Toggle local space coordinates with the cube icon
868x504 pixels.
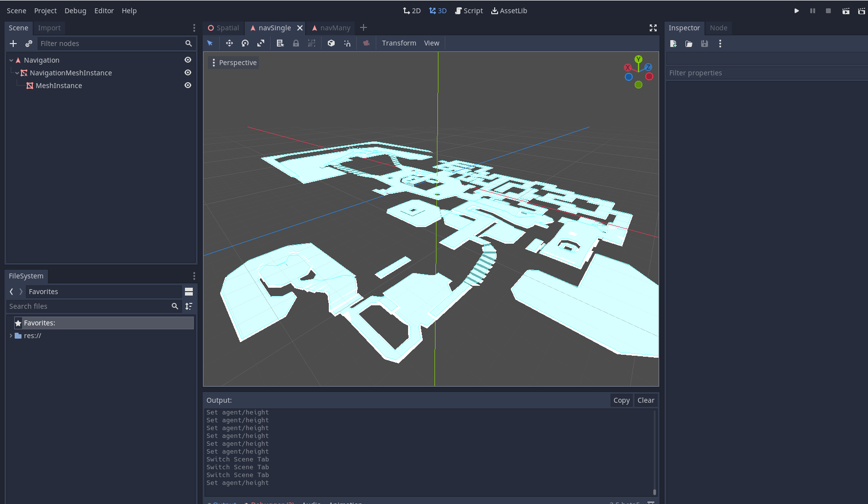[331, 43]
